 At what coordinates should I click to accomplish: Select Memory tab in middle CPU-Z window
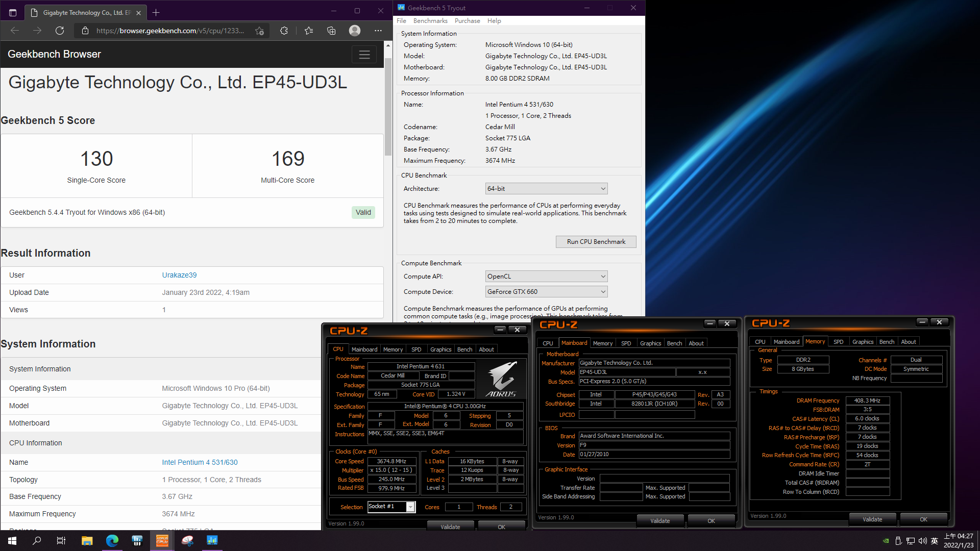pos(603,343)
